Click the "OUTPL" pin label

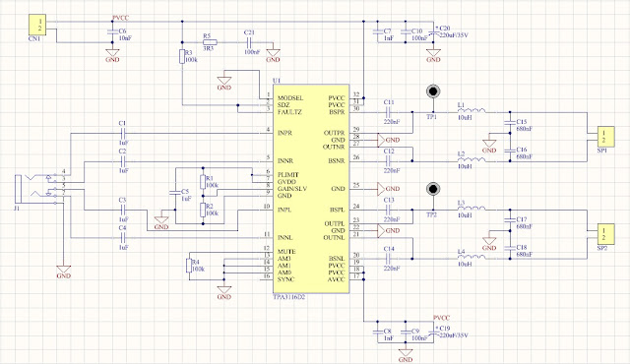tap(335, 223)
